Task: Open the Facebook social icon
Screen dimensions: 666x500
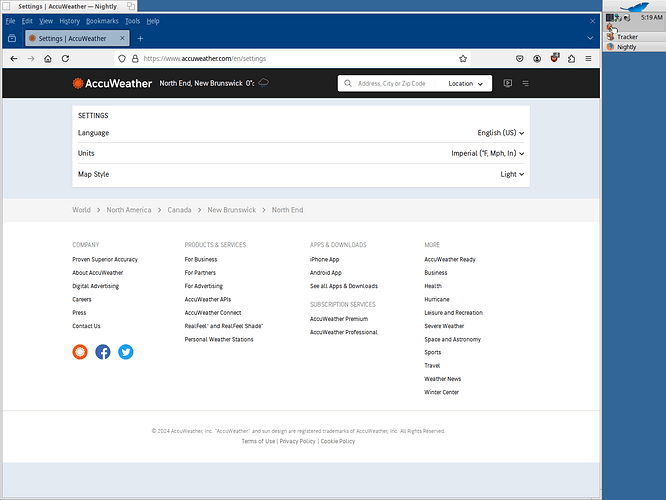Action: coord(103,352)
